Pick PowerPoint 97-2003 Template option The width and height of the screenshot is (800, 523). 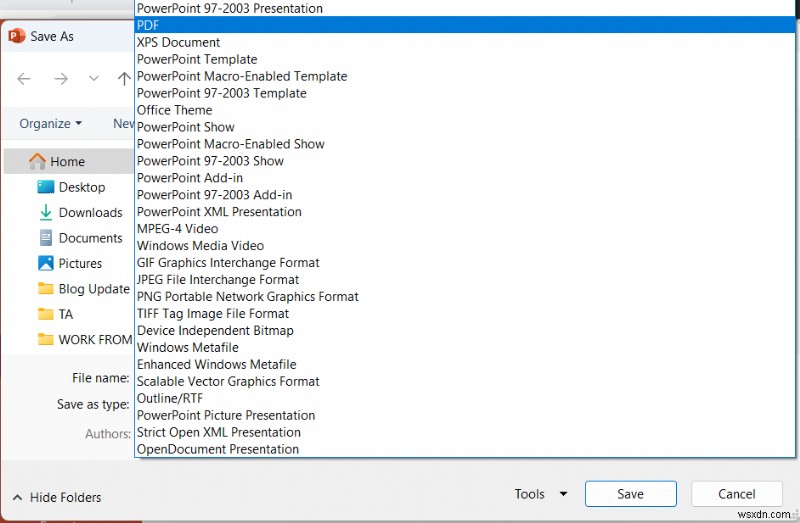pyautogui.click(x=465, y=93)
